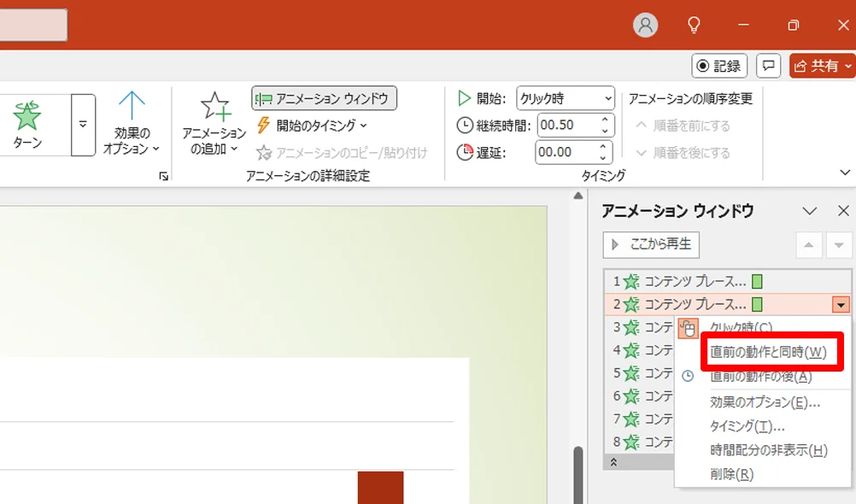Increase 継続時間 with up stepper
Viewport: 856px width, 504px height.
point(605,119)
